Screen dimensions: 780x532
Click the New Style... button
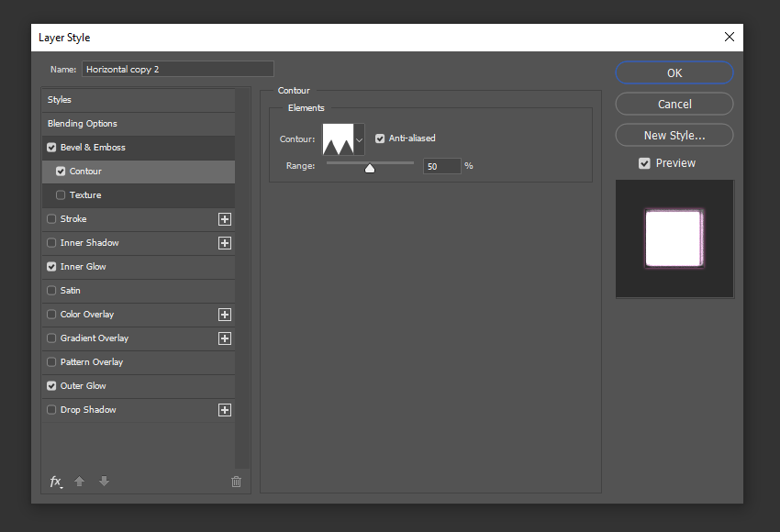pos(674,135)
